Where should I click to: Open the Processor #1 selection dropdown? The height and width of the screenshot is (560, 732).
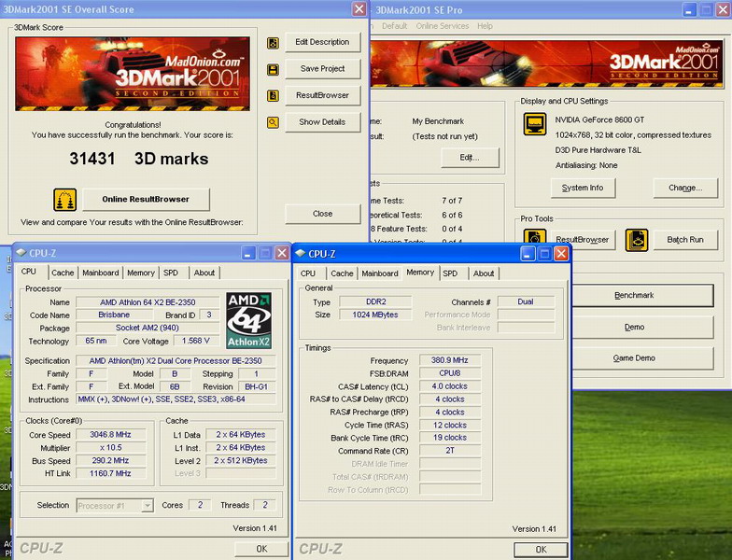click(115, 506)
